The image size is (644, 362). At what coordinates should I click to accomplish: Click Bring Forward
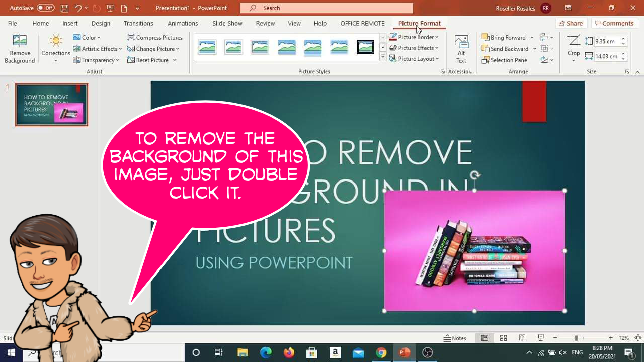tap(504, 37)
